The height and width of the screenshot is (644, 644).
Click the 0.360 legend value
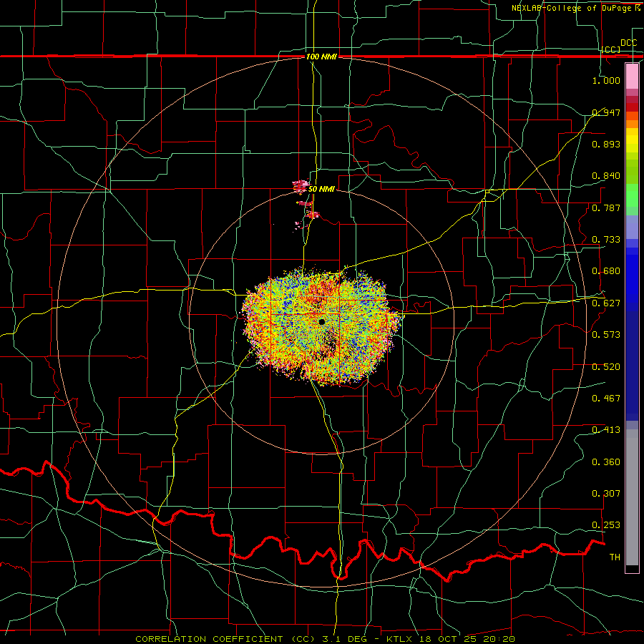click(x=606, y=462)
